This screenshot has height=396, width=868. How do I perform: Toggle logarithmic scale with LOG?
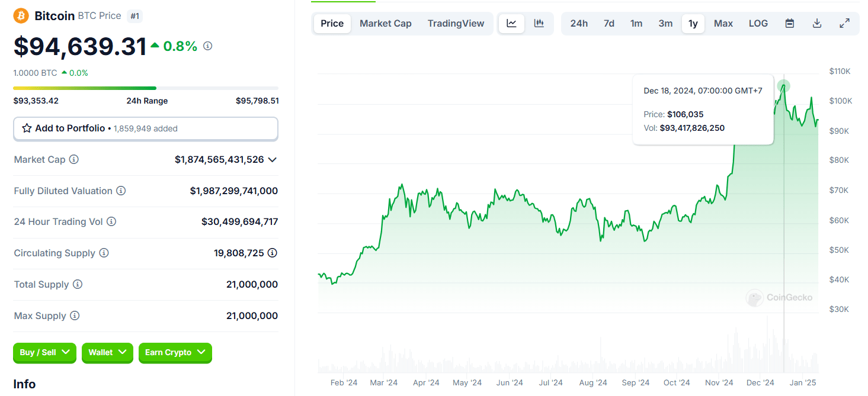758,23
